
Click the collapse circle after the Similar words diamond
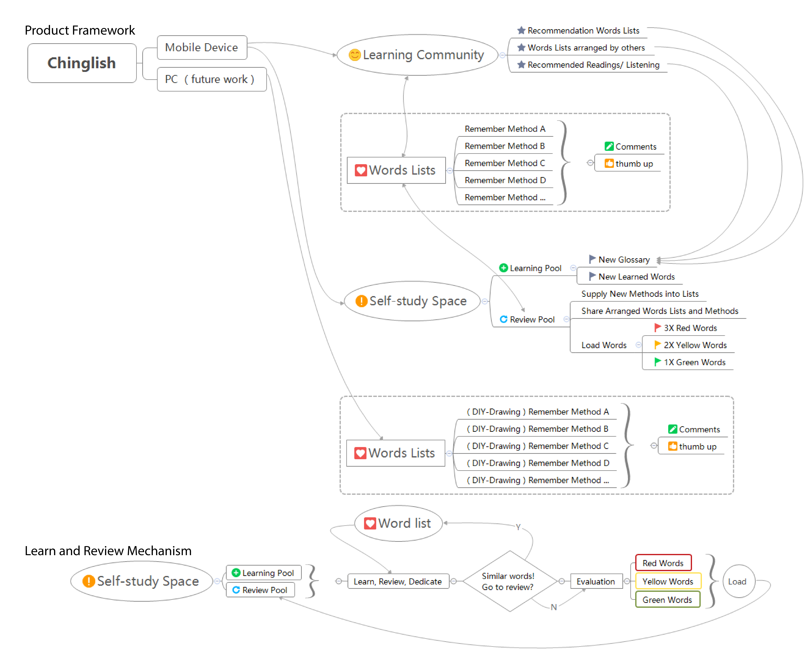click(x=562, y=581)
